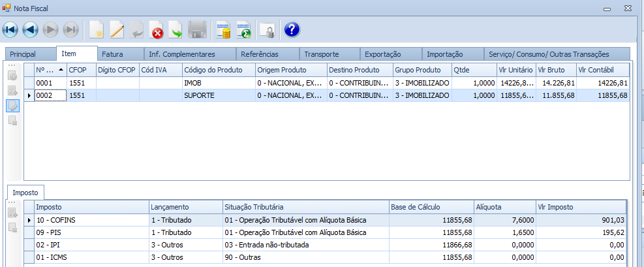Click the edit item icon beside the grid
The height and width of the screenshot is (267, 644).
[x=13, y=106]
